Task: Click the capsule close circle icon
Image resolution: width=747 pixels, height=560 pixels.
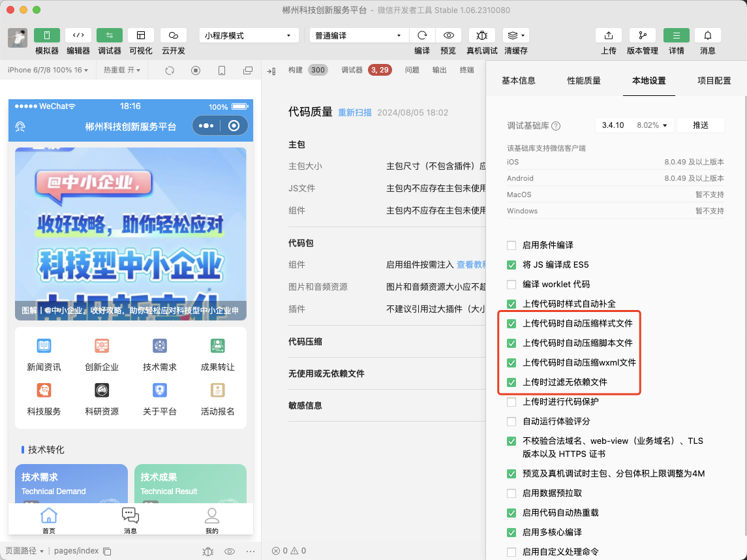Action: [234, 126]
